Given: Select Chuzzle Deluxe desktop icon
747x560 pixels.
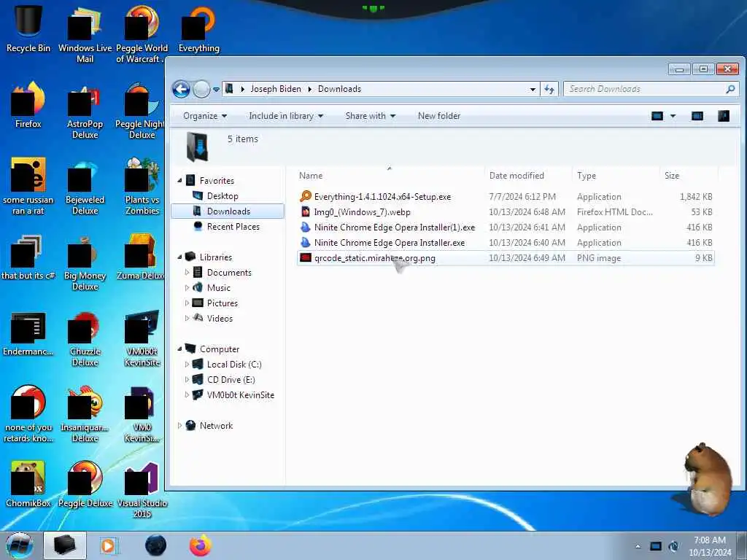Looking at the screenshot, I should point(85,339).
